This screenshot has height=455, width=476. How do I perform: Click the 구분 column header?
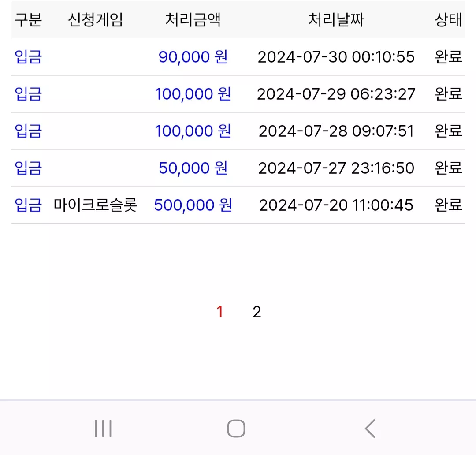click(28, 20)
